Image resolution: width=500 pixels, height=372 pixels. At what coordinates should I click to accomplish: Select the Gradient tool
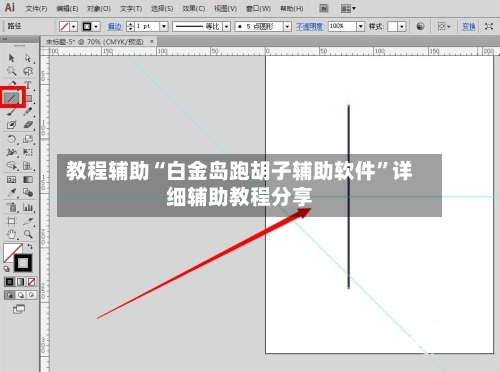pyautogui.click(x=28, y=180)
